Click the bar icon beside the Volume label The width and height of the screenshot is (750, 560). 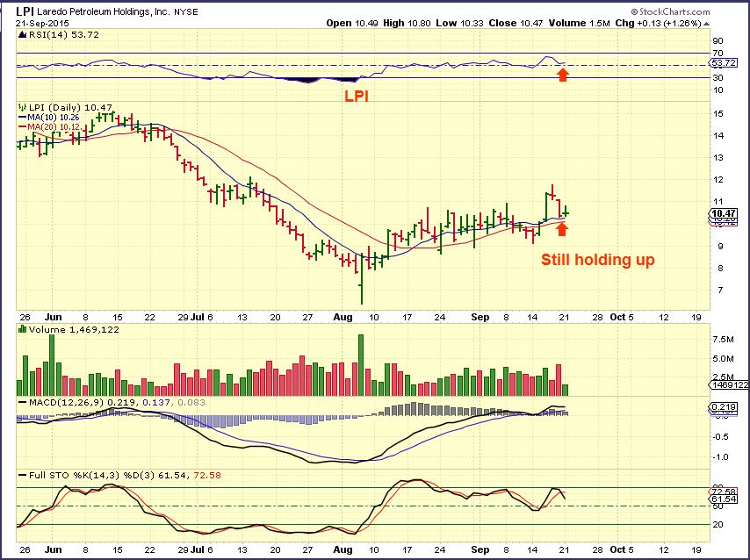[x=22, y=329]
